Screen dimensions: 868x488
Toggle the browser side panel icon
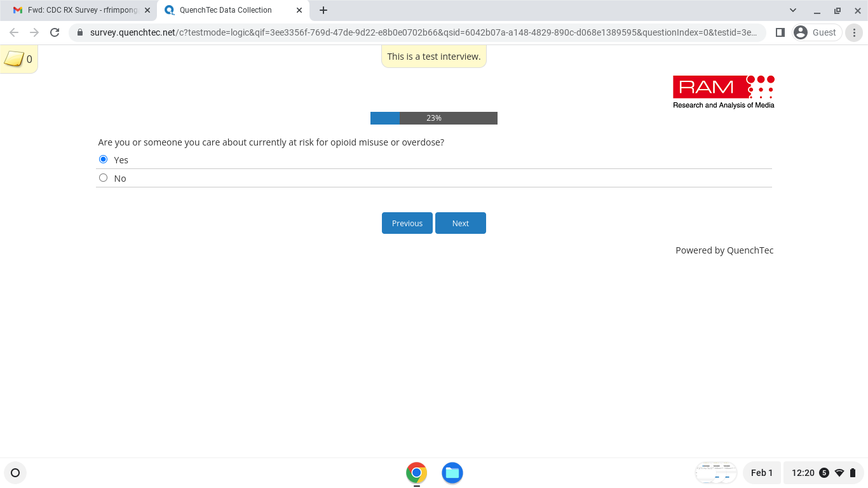click(780, 32)
